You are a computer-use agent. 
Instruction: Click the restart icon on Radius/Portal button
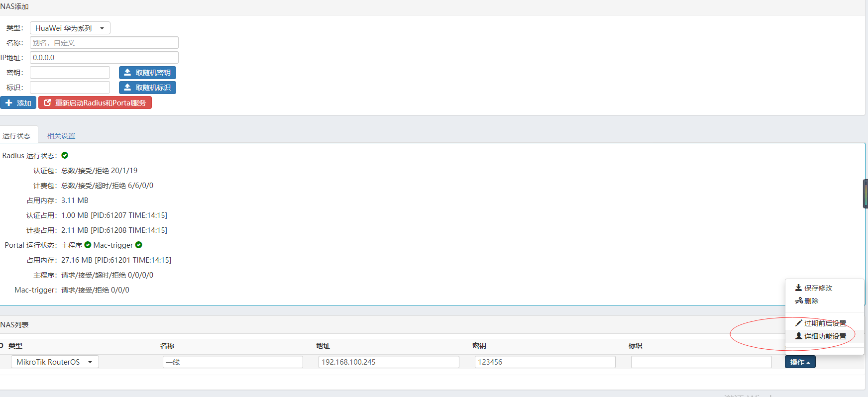pyautogui.click(x=48, y=103)
